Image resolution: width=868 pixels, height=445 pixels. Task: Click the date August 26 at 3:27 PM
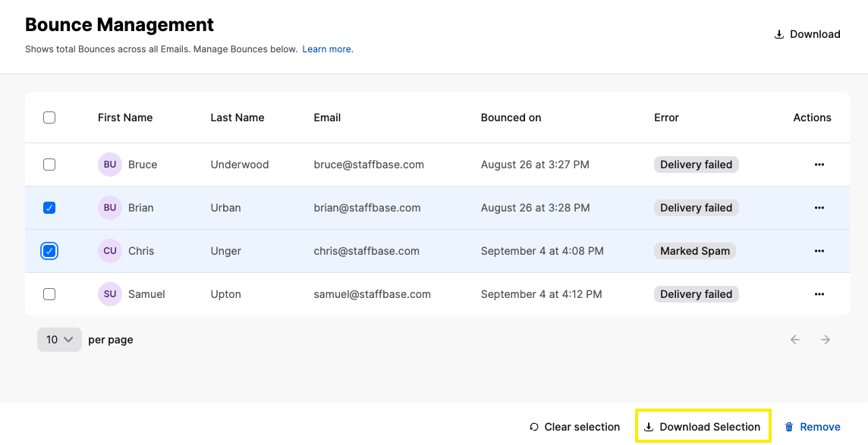(535, 165)
